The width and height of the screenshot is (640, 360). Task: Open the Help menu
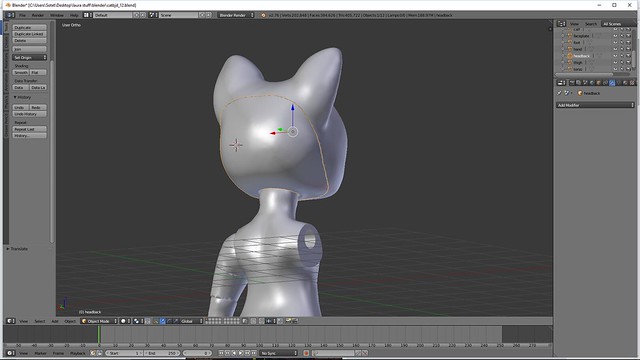point(74,15)
